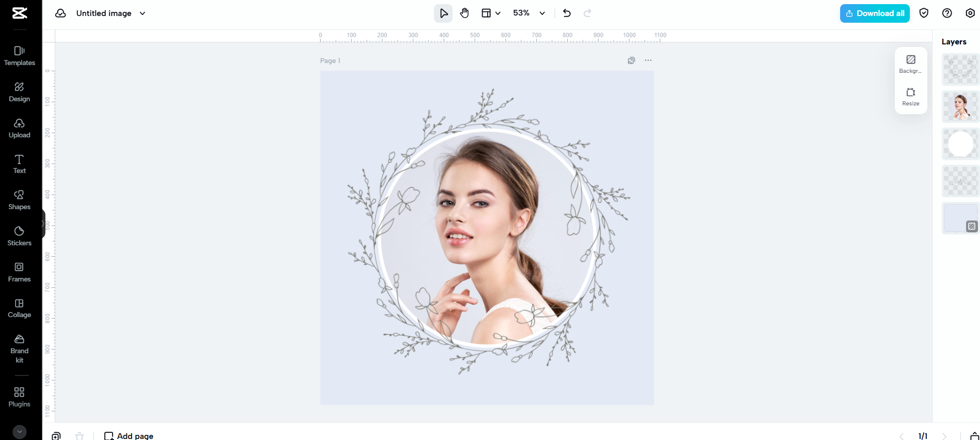The width and height of the screenshot is (980, 440).
Task: Click Download all button
Action: point(875,13)
